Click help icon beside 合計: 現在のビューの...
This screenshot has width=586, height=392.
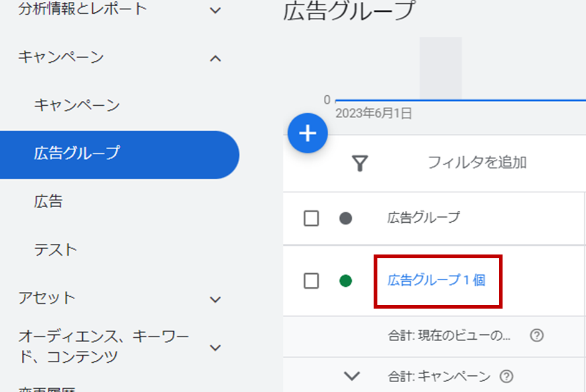click(x=537, y=335)
